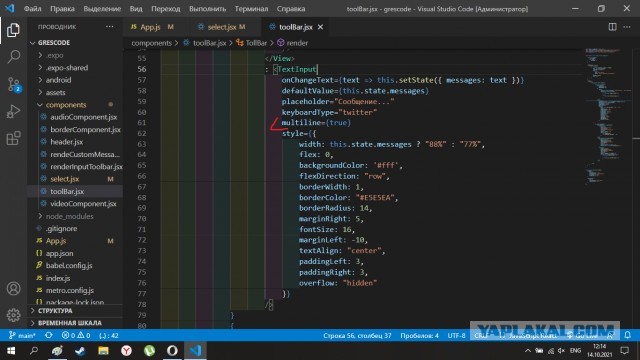Open the Вид menu
The image size is (640, 360).
pos(136,9)
